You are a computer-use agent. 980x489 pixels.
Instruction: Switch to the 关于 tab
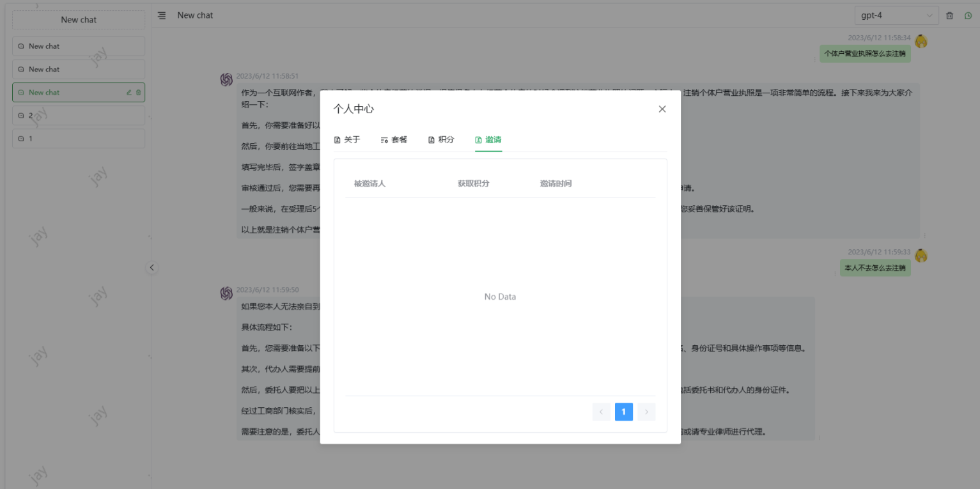tap(347, 139)
